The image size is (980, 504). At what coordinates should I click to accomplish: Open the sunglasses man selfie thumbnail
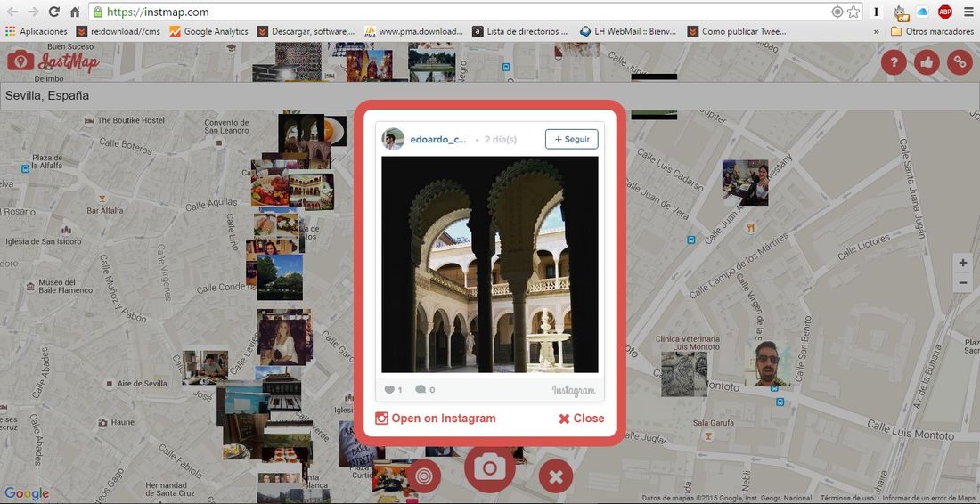click(767, 362)
